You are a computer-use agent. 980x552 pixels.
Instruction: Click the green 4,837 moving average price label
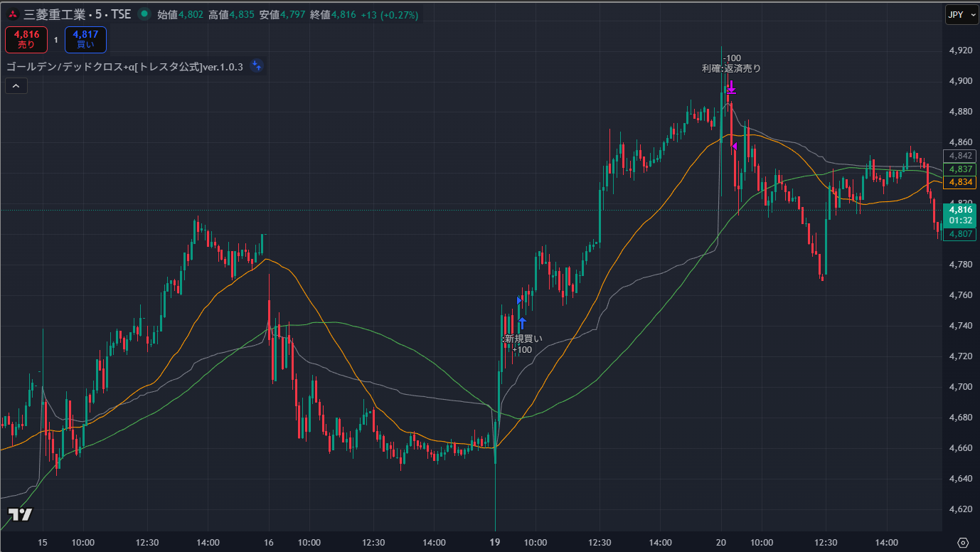[959, 169]
